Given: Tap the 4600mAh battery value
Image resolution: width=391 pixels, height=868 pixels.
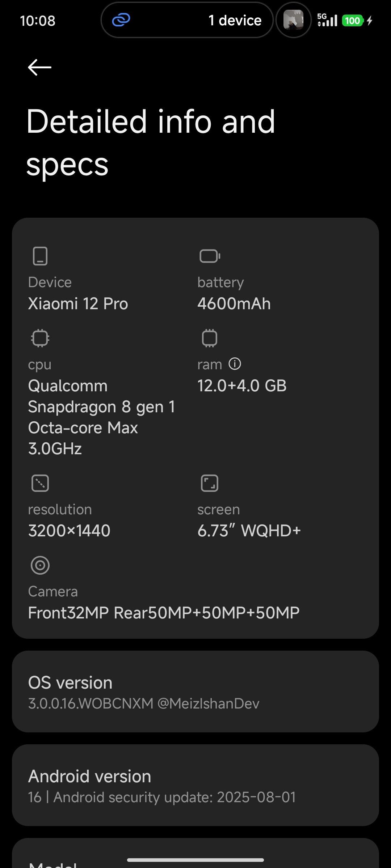Looking at the screenshot, I should 234,304.
